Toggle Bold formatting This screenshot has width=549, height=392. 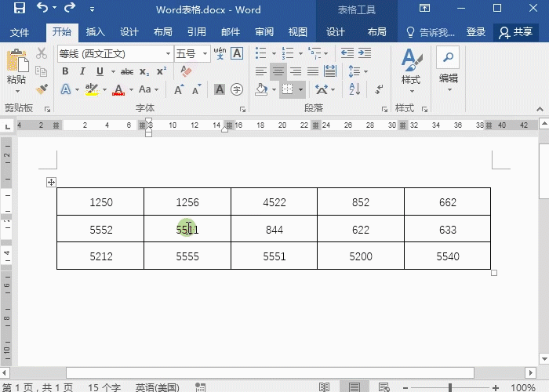click(x=66, y=71)
